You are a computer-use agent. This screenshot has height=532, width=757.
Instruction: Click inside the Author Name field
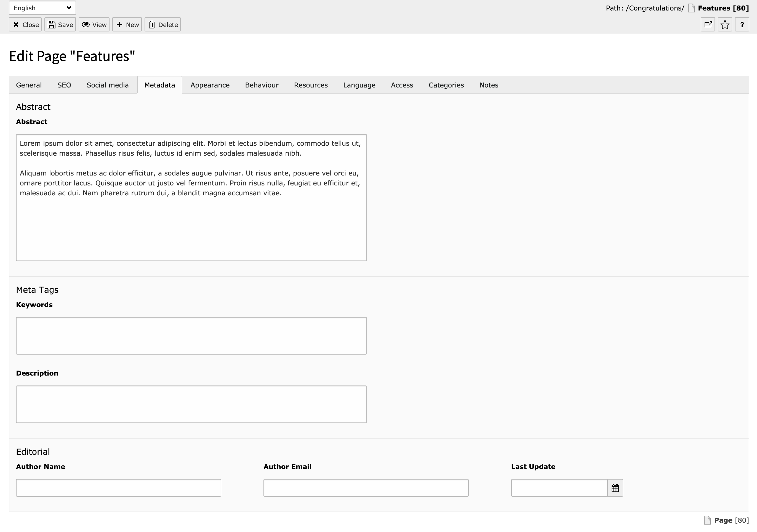119,488
